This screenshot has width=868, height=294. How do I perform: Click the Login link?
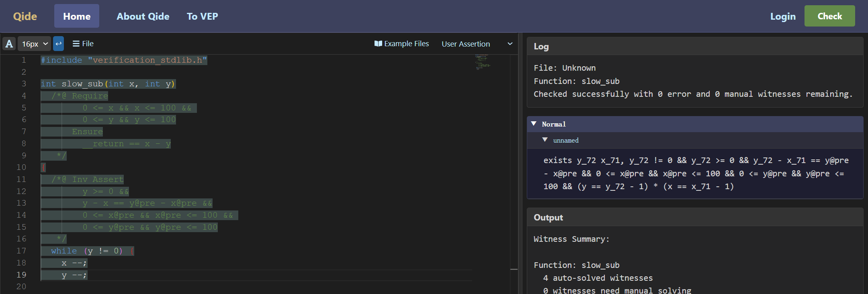783,16
